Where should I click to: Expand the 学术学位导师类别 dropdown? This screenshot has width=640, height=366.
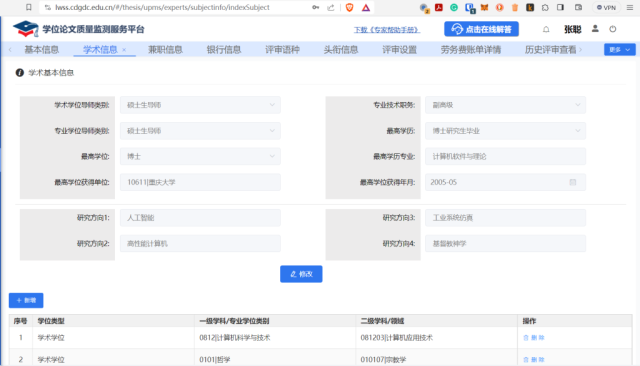(200, 105)
